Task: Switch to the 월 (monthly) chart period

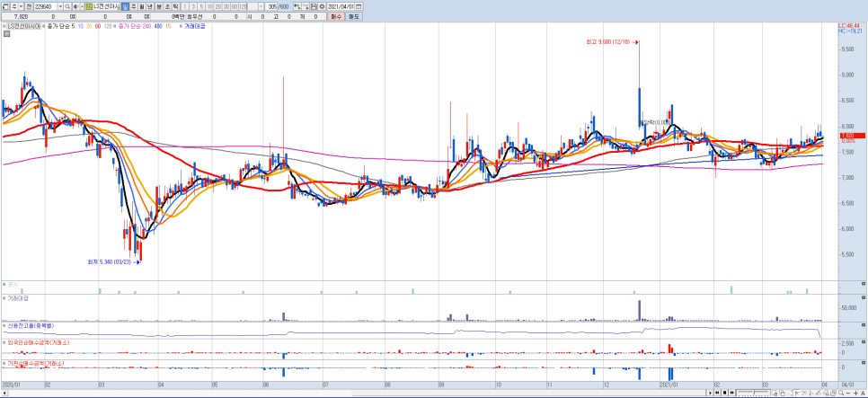Action: (141, 6)
